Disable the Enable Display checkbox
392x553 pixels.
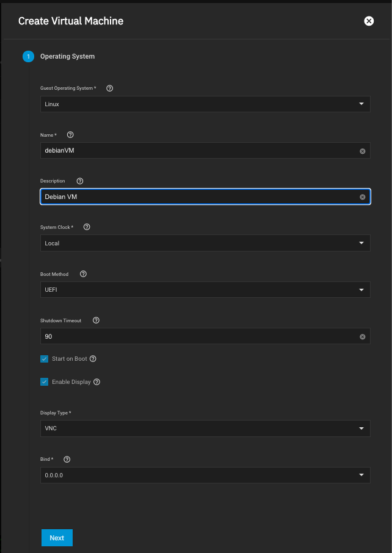tap(45, 382)
